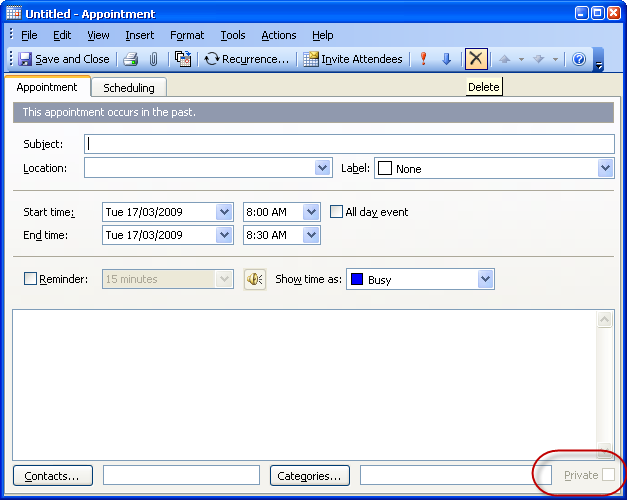
Task: Click the Contacts button
Action: click(53, 475)
